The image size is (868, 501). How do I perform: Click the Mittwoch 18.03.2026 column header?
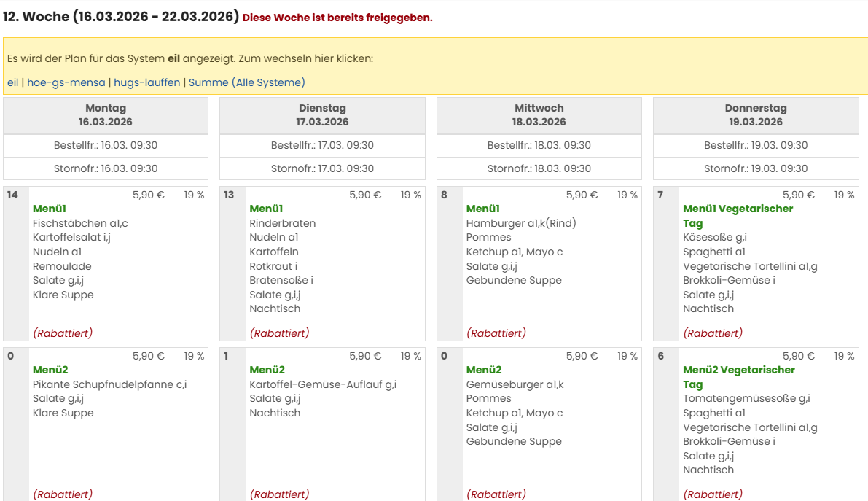pyautogui.click(x=539, y=115)
